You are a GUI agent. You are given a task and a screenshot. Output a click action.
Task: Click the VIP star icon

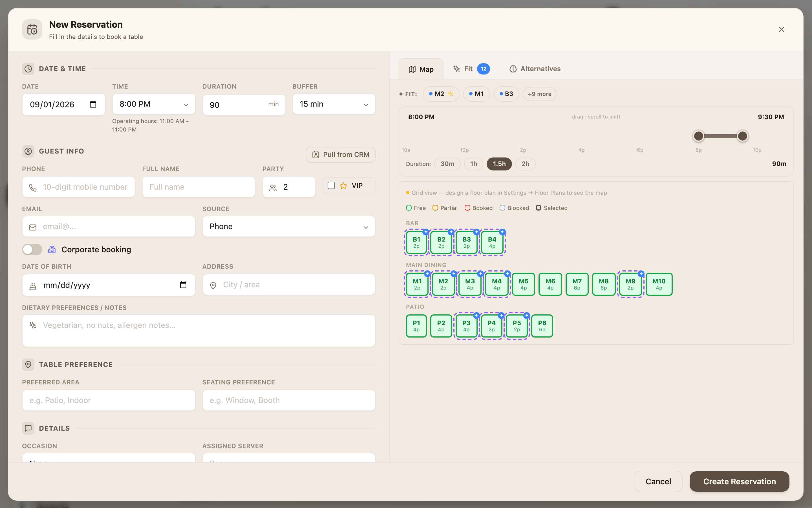pos(343,186)
